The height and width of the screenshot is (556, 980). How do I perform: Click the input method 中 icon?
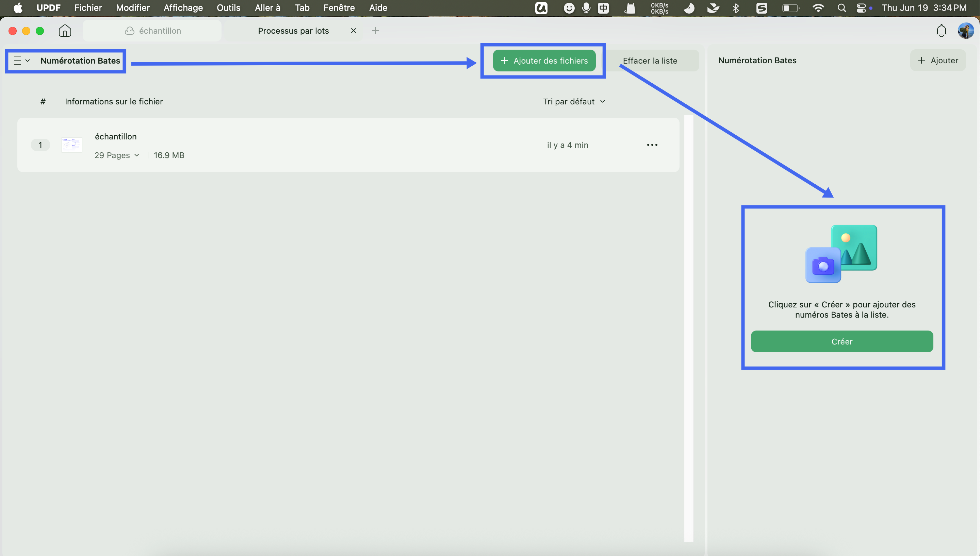603,7
